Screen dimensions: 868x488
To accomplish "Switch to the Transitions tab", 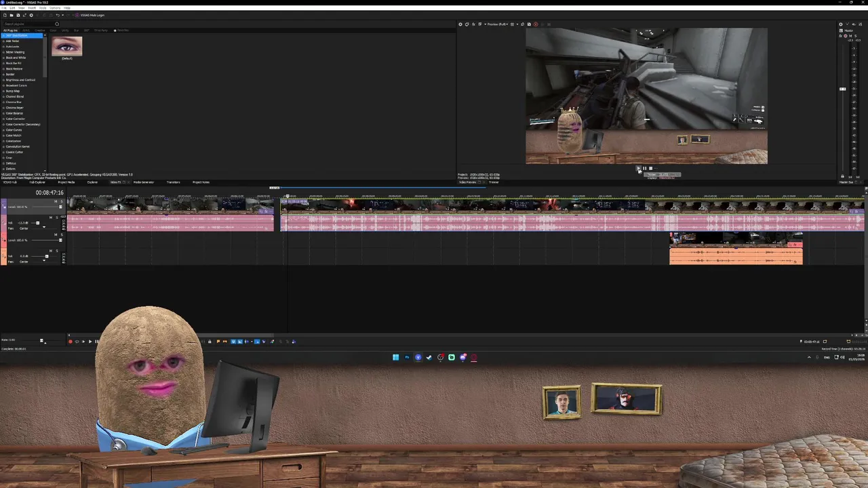I will [174, 182].
